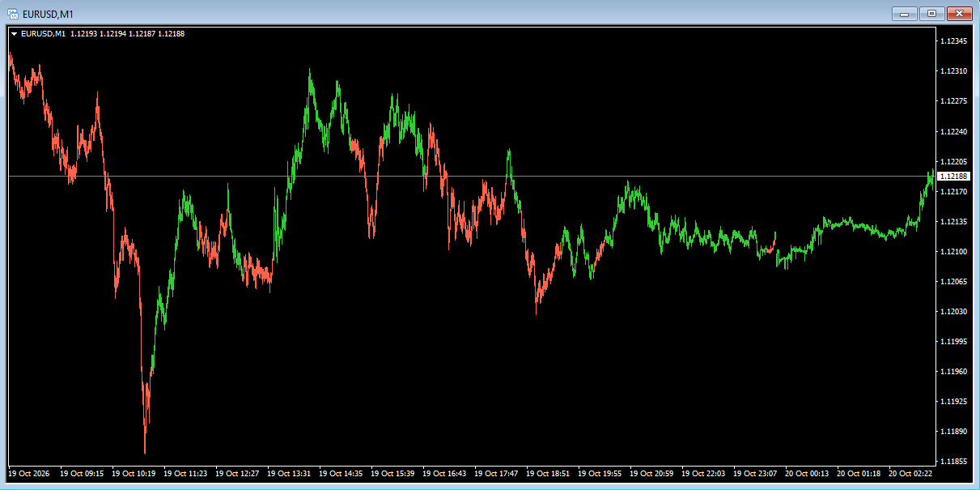Click price axis label 1.12240
Screen dimensions: 980x490
[953, 131]
